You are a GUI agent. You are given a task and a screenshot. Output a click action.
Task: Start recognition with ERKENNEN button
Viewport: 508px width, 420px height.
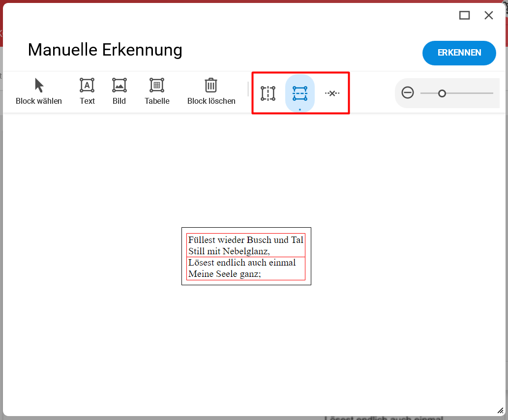459,53
